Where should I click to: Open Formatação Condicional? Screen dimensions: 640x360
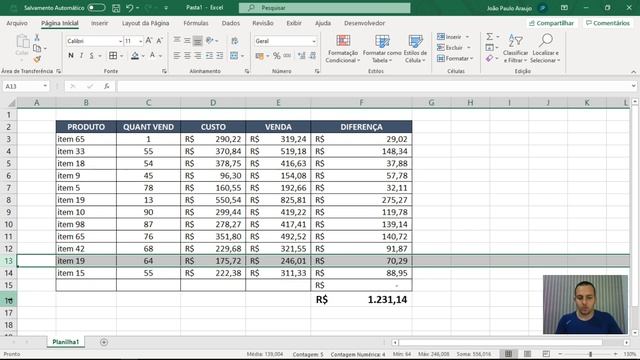tap(343, 49)
